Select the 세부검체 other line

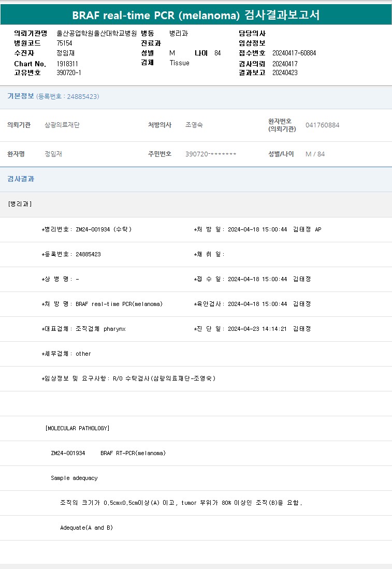(x=66, y=354)
